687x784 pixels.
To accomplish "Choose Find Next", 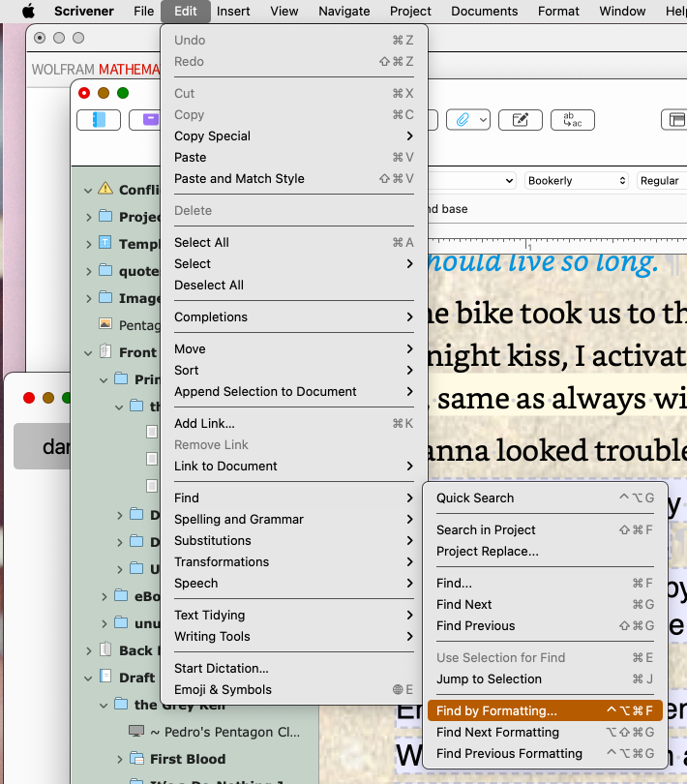I will point(545,605).
